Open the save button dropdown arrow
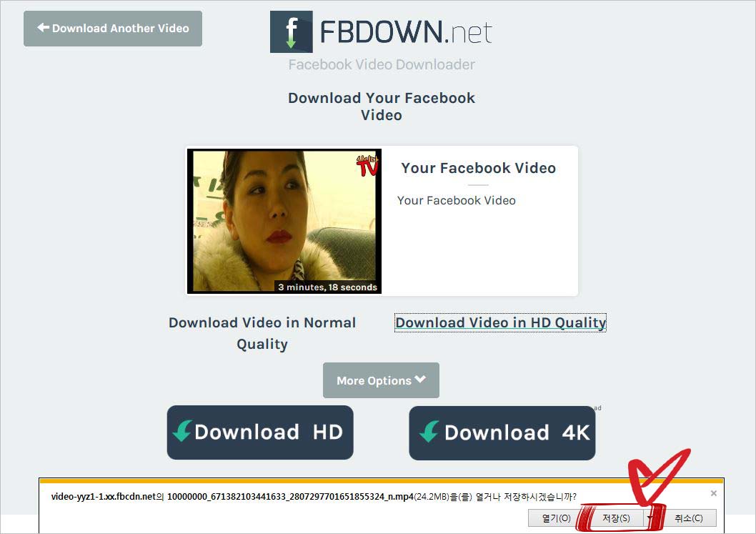The height and width of the screenshot is (534, 756). click(650, 518)
